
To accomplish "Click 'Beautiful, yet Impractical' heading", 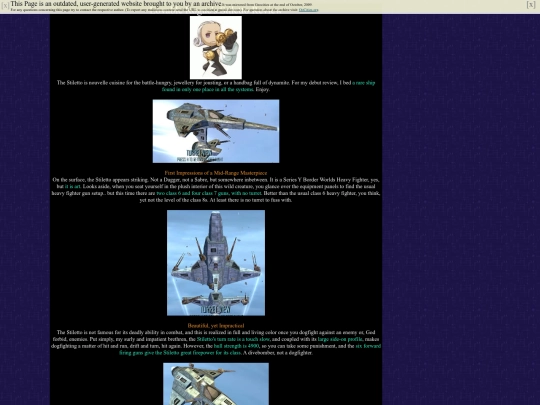I will click(216, 325).
